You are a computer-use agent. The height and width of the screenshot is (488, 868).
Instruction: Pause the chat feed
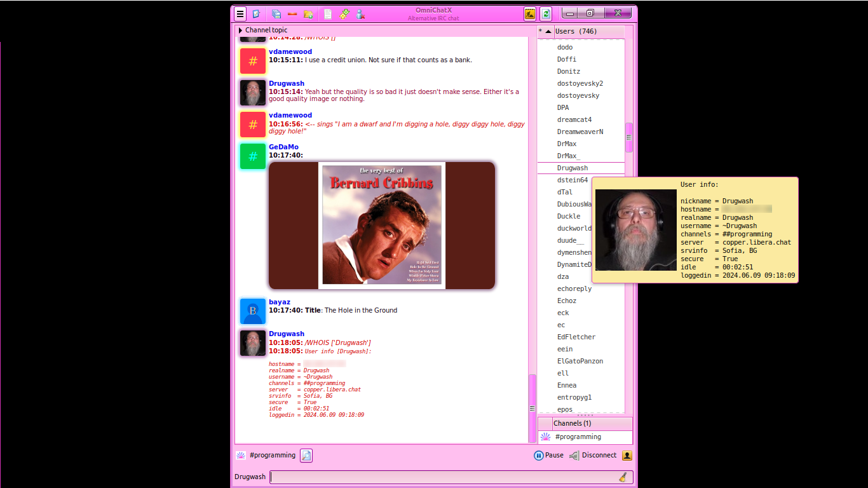(549, 455)
